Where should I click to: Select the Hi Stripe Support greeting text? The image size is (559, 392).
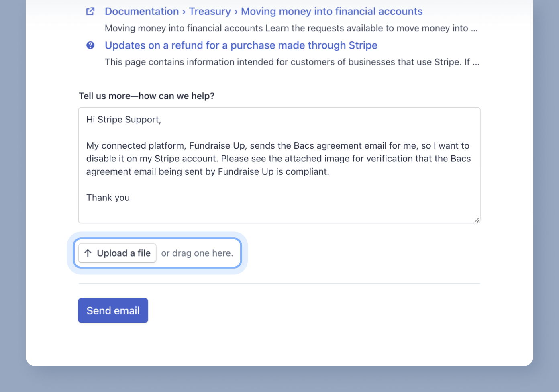pyautogui.click(x=123, y=119)
